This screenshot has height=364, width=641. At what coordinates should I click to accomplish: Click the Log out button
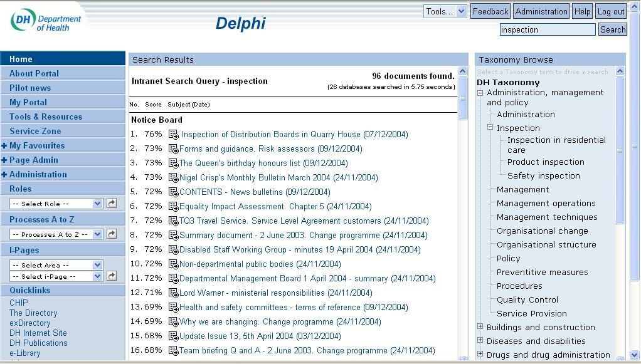pos(611,11)
